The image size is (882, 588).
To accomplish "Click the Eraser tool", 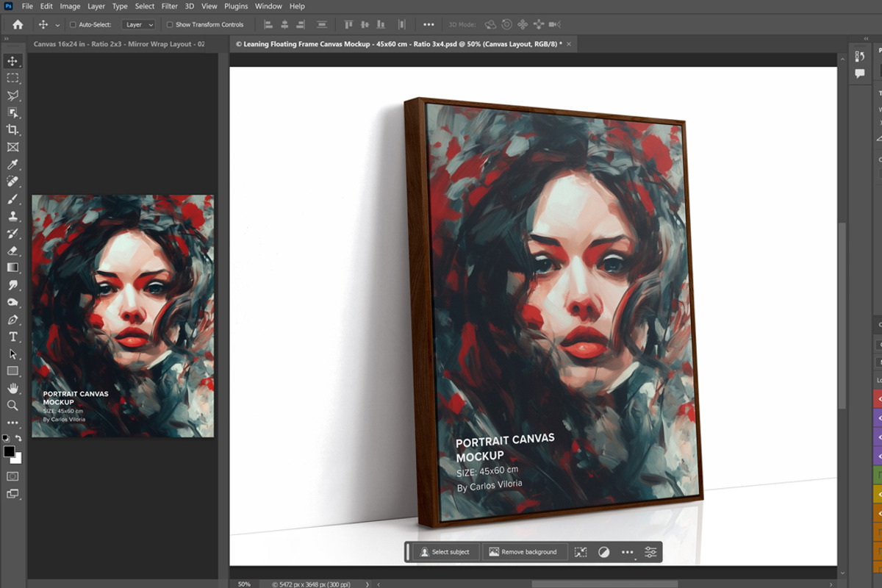I will [12, 251].
